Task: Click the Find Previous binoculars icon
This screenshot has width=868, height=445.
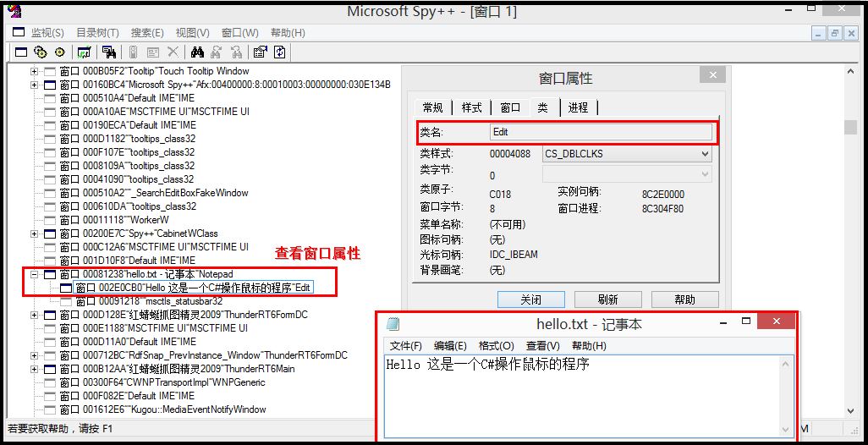Action: click(236, 52)
